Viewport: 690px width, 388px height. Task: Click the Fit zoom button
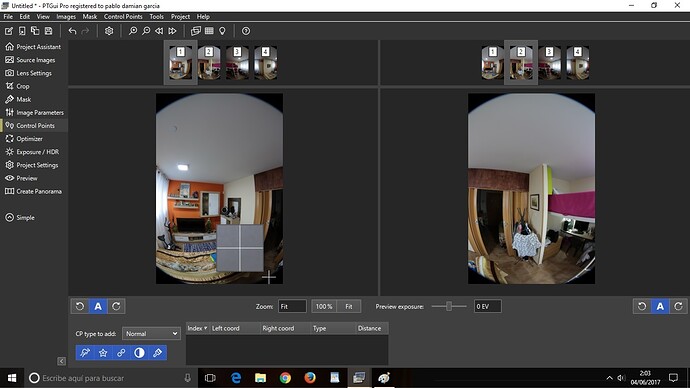[349, 307]
